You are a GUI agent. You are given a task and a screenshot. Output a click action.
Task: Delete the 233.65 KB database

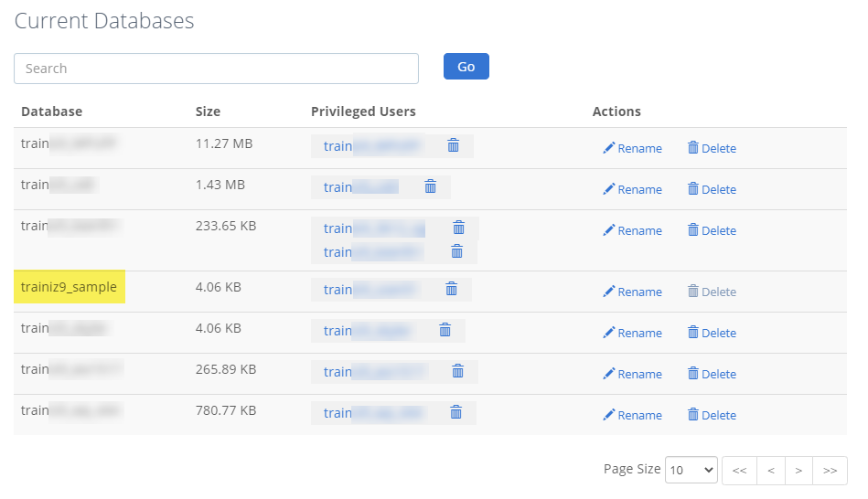(712, 230)
